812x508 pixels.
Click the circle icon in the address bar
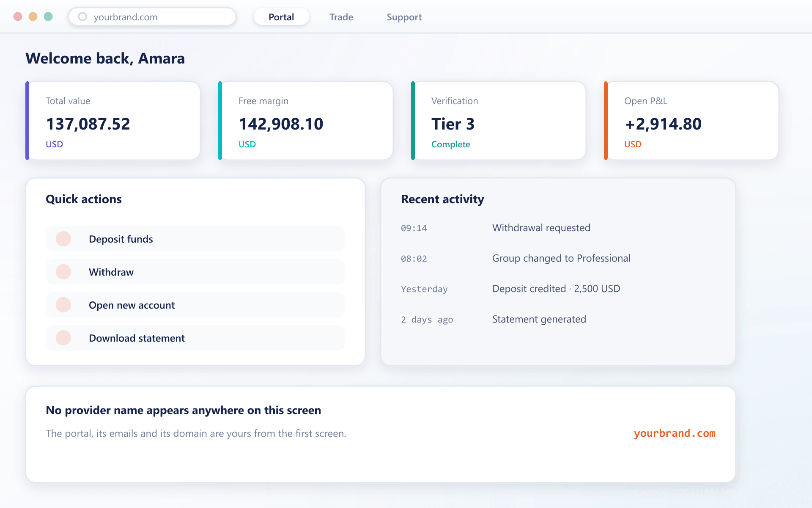(x=82, y=17)
